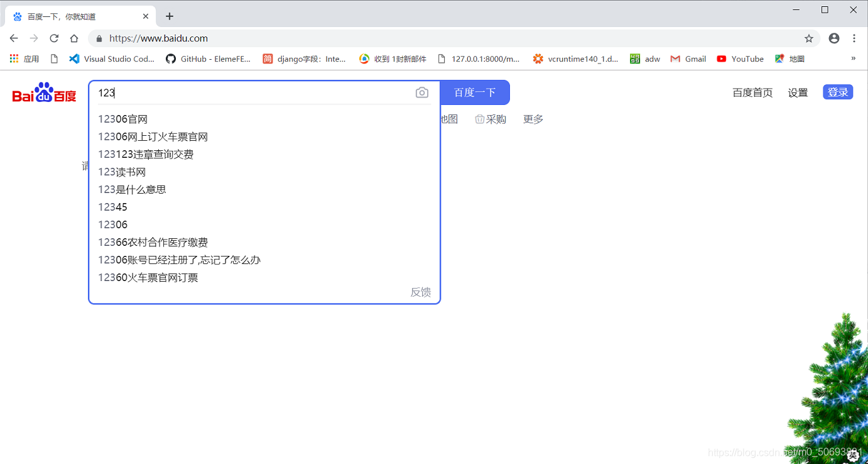
Task: Open the 设置 settings link
Action: [798, 93]
